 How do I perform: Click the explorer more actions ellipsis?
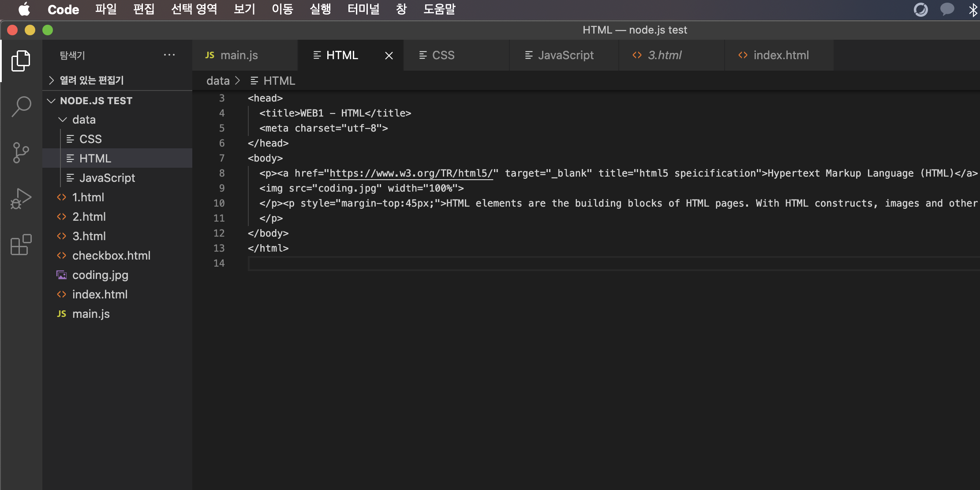[169, 55]
